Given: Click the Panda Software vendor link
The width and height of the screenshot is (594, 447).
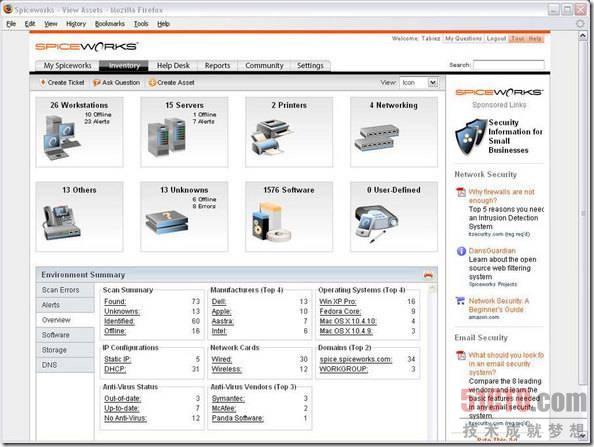Looking at the screenshot, I should [x=238, y=418].
